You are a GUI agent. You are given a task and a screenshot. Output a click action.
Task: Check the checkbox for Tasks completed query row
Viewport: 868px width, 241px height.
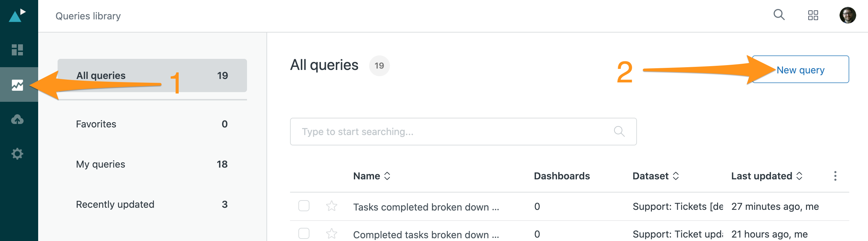coord(304,206)
